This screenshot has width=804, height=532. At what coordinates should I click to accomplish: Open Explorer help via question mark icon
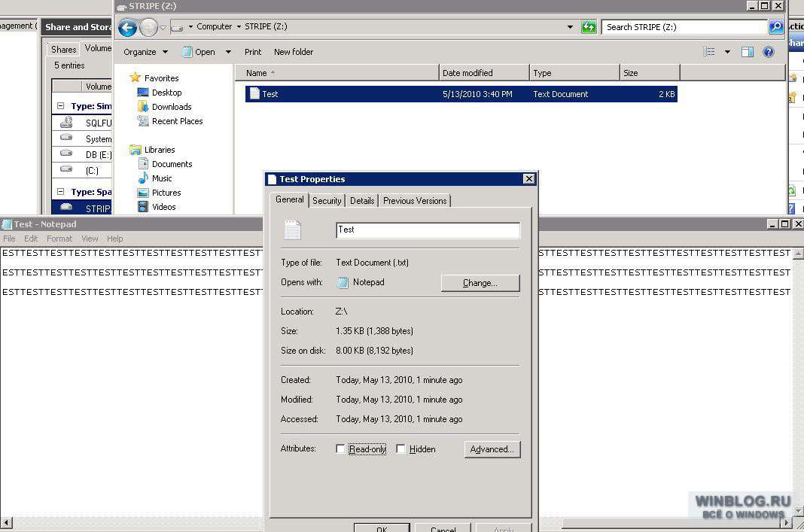[768, 52]
